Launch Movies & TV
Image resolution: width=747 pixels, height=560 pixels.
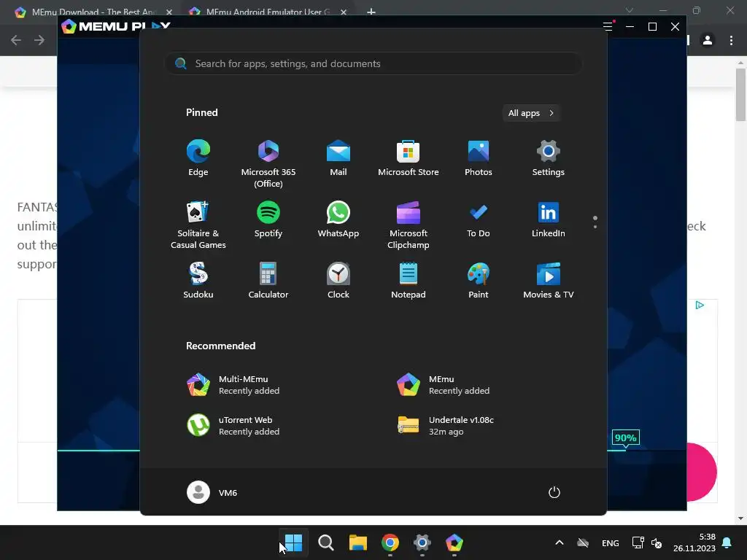(549, 281)
